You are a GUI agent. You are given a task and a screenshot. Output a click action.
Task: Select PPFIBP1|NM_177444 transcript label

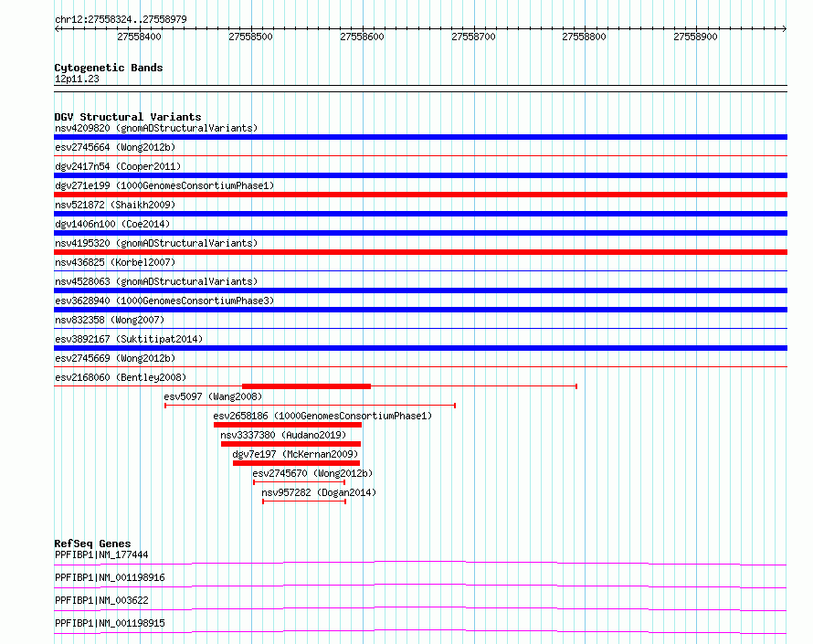(101, 554)
